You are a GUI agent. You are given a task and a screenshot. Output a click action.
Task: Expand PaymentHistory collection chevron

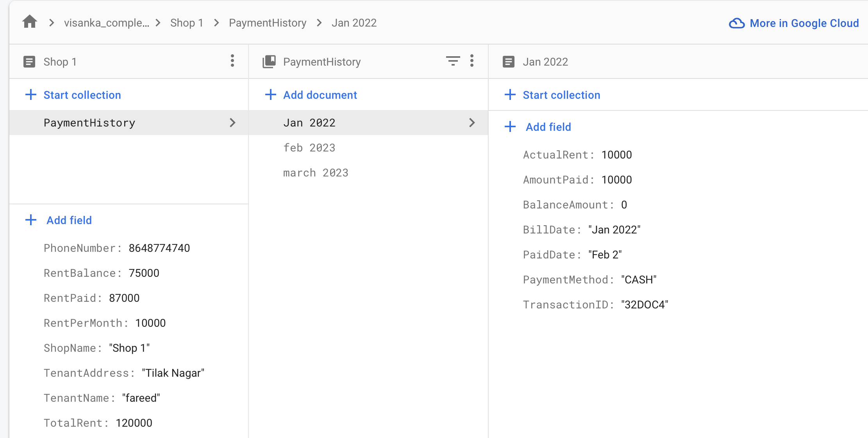pos(232,123)
